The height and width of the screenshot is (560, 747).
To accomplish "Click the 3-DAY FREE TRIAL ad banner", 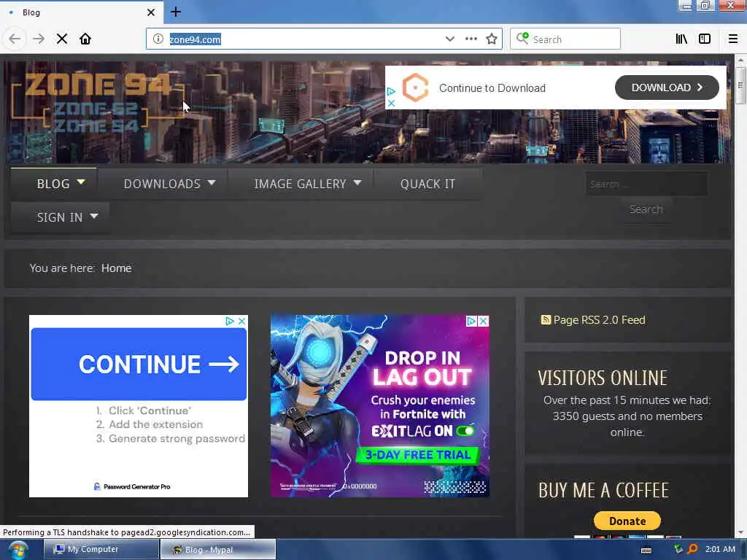I will coord(418,455).
